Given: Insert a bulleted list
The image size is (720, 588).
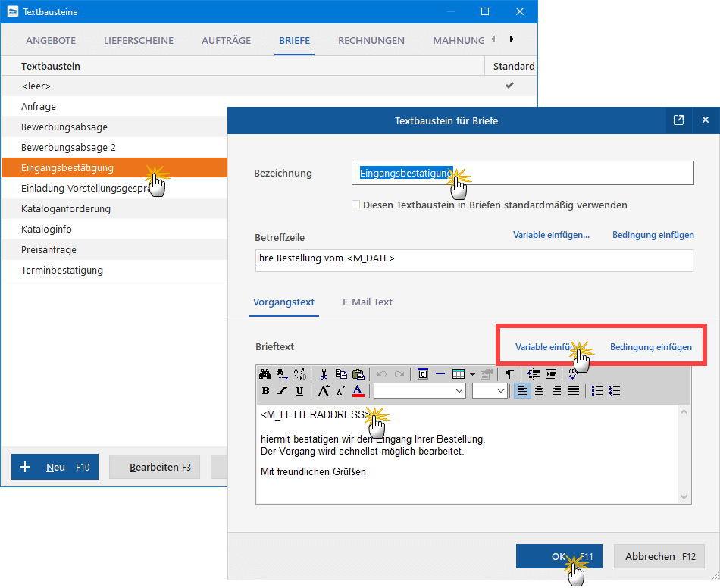Looking at the screenshot, I should [x=597, y=391].
